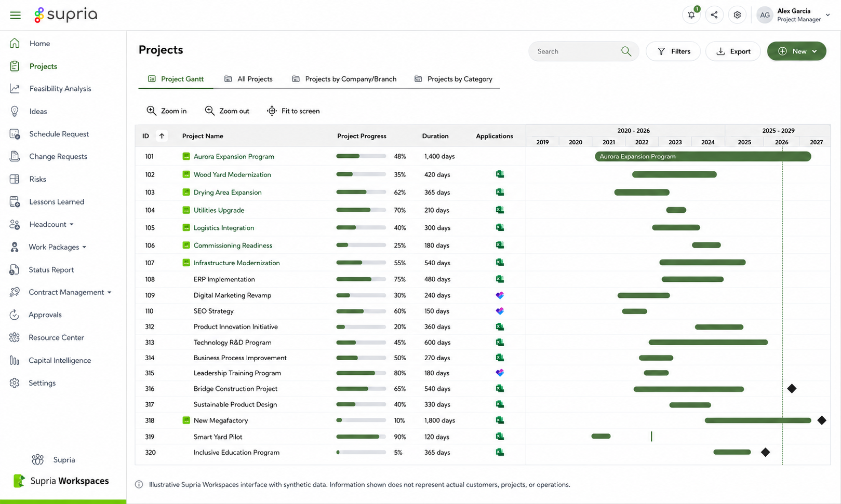
Task: Open the hamburger menu icon
Action: click(x=16, y=15)
